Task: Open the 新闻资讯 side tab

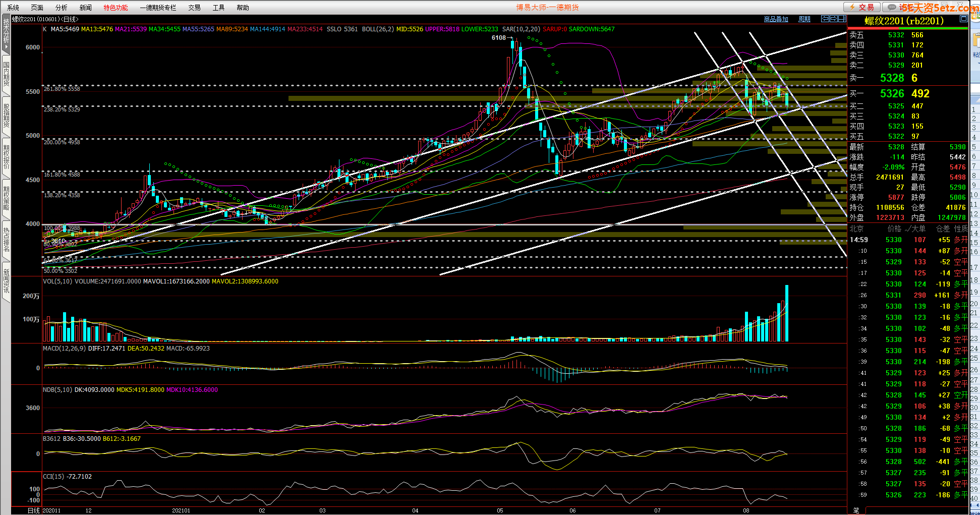Action: (6, 281)
